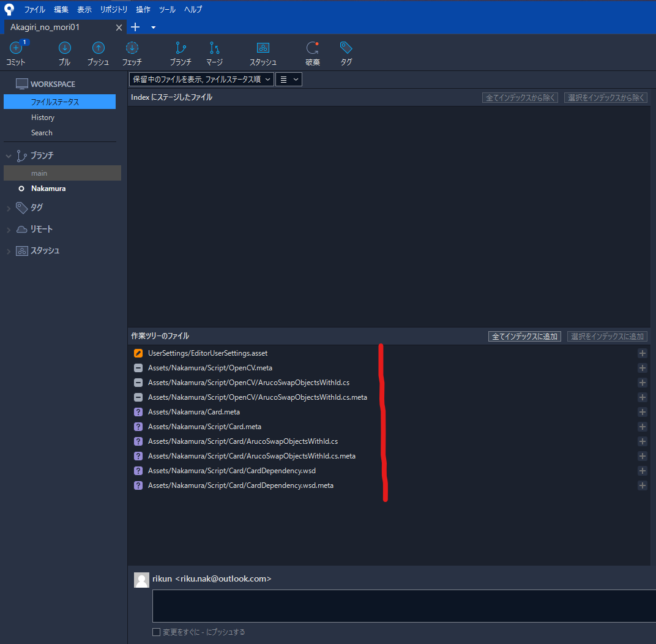The height and width of the screenshot is (644, 656).
Task: Stage Assets/Nakamura/Card.meta with its plus icon
Action: [642, 412]
